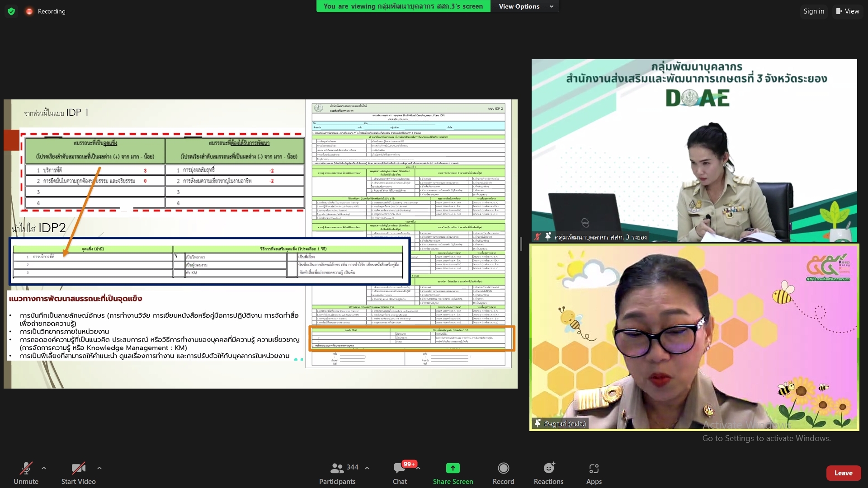Viewport: 868px width, 488px height.
Task: Click the red Leave button
Action: click(843, 473)
